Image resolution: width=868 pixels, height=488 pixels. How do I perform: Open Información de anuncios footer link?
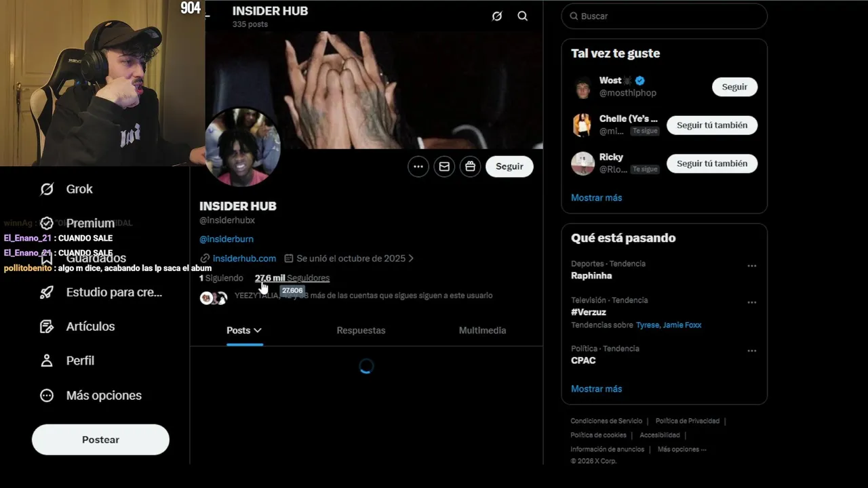point(608,449)
